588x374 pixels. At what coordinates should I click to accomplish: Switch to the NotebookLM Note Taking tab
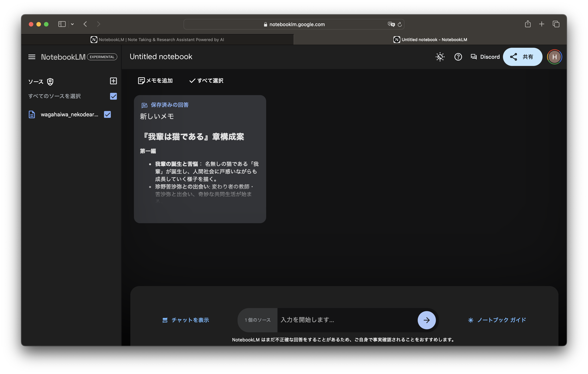point(157,40)
